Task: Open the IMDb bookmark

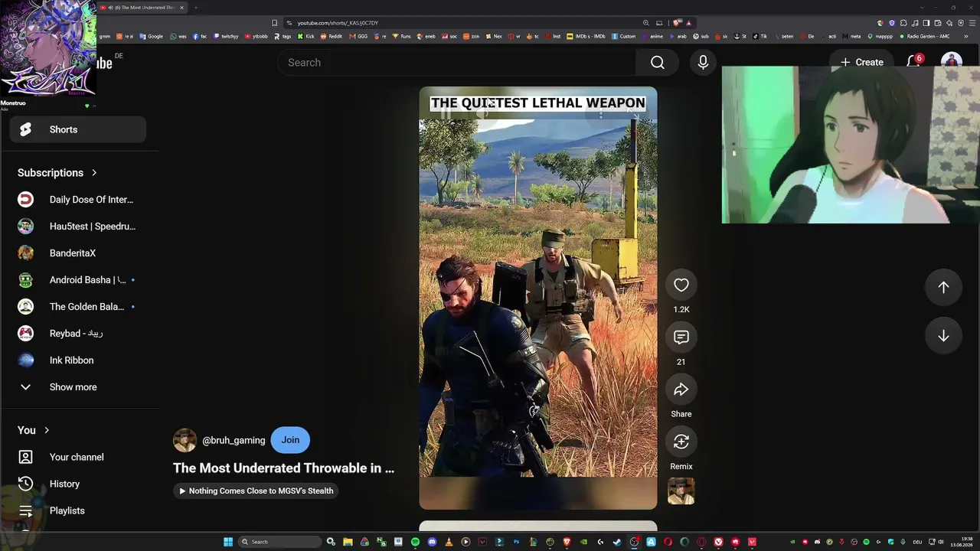Action: coord(586,36)
